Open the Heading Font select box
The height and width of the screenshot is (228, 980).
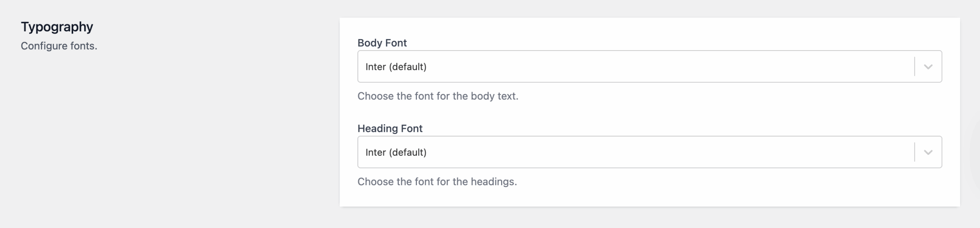(x=635, y=152)
